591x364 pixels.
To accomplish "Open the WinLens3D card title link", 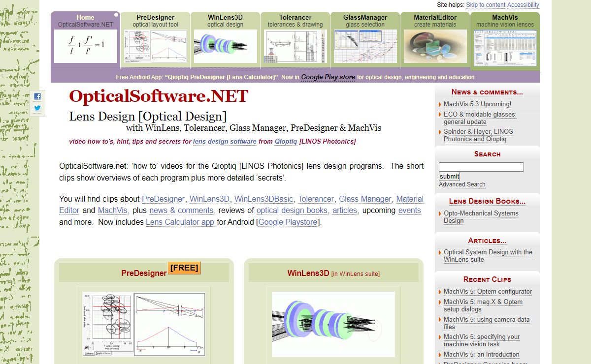I will tap(308, 273).
